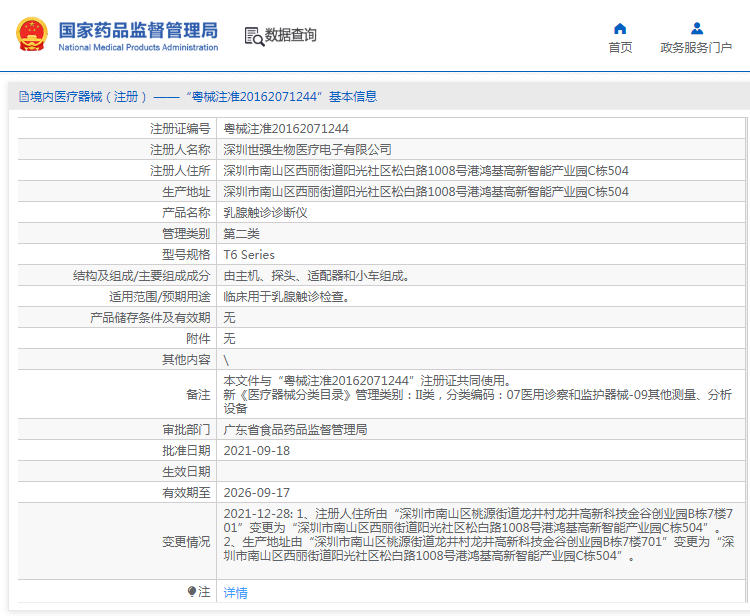Click the 政务服务门户 user icon

coord(697,29)
